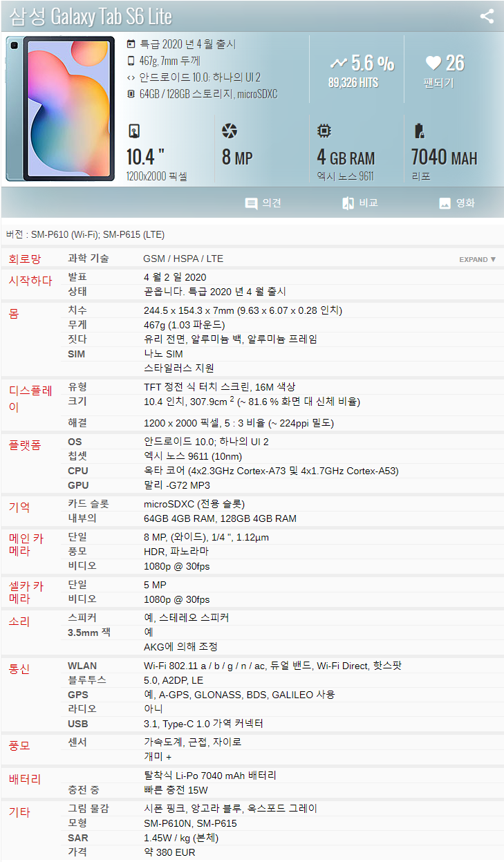Click the 짓다 build label
504x862 pixels.
(77, 339)
